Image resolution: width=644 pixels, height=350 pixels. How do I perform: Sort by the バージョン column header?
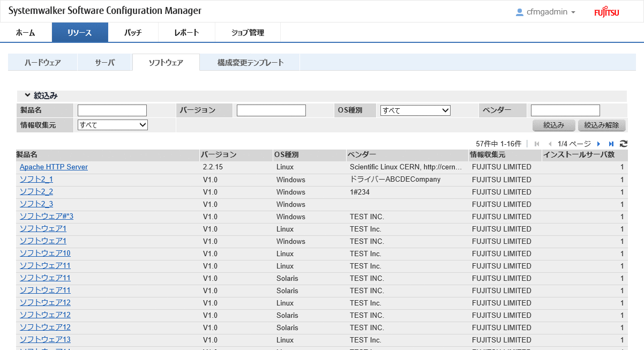(x=236, y=155)
